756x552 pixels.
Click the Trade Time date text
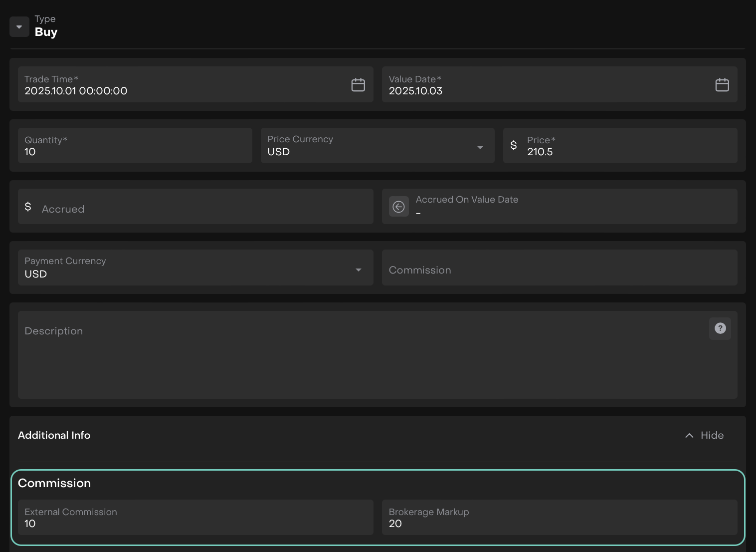pyautogui.click(x=76, y=91)
